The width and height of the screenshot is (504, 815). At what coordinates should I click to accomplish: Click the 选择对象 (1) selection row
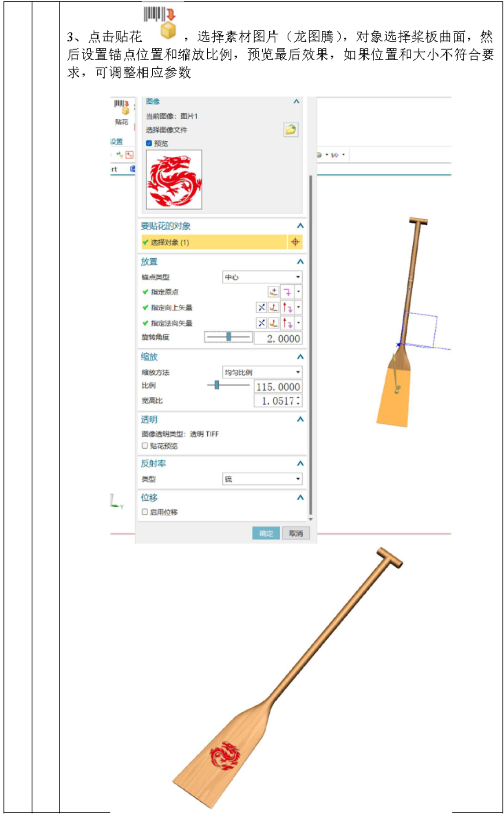pos(214,242)
